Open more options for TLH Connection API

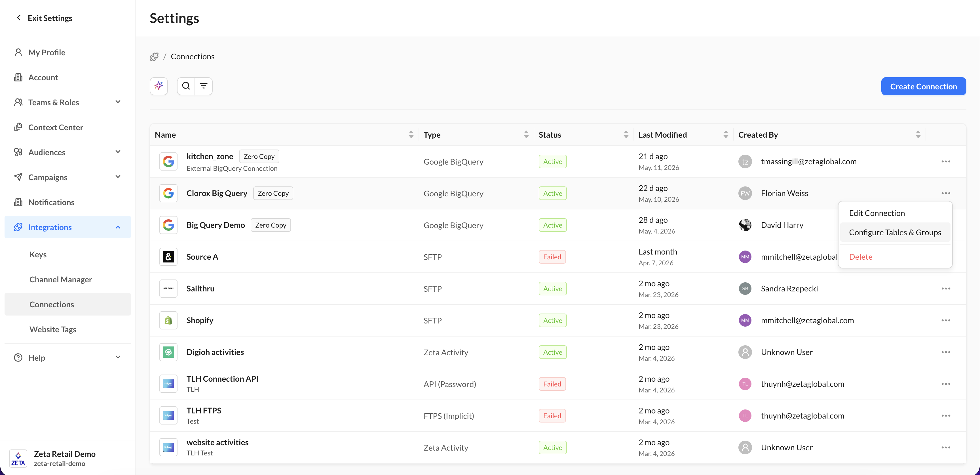(x=946, y=384)
